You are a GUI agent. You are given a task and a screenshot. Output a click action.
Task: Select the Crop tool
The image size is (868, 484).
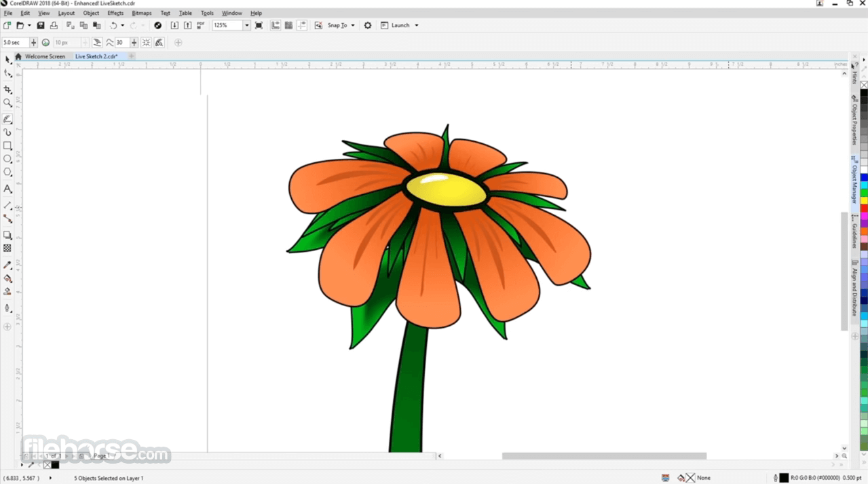(7, 90)
